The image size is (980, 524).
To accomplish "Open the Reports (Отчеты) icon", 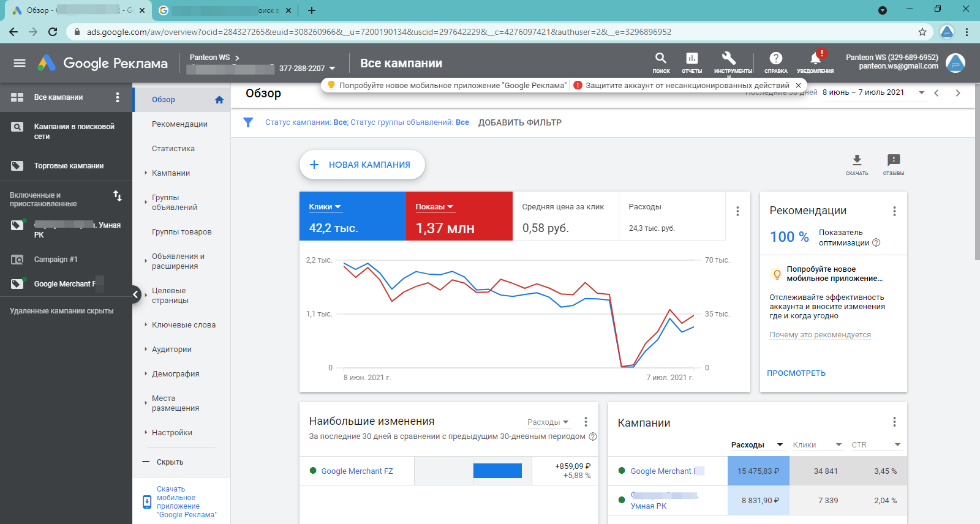I will (x=692, y=59).
